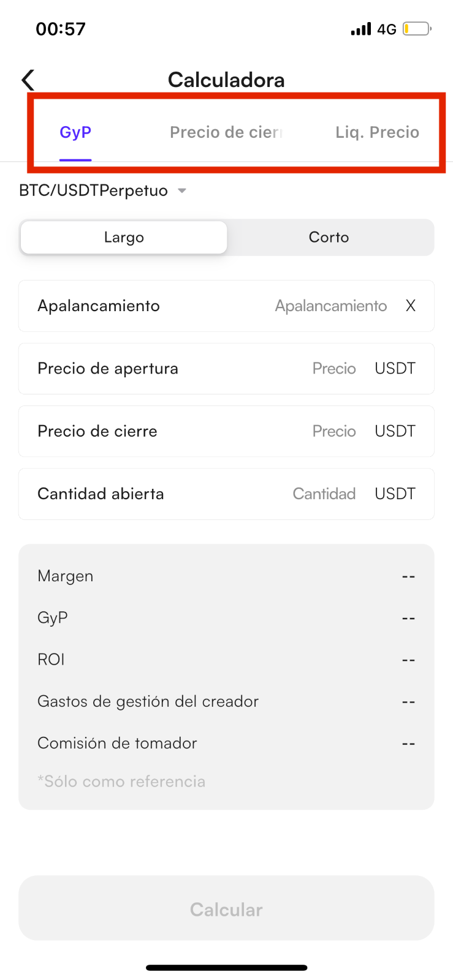This screenshot has width=453, height=980.
Task: Tap the back arrow icon
Action: pos(28,80)
